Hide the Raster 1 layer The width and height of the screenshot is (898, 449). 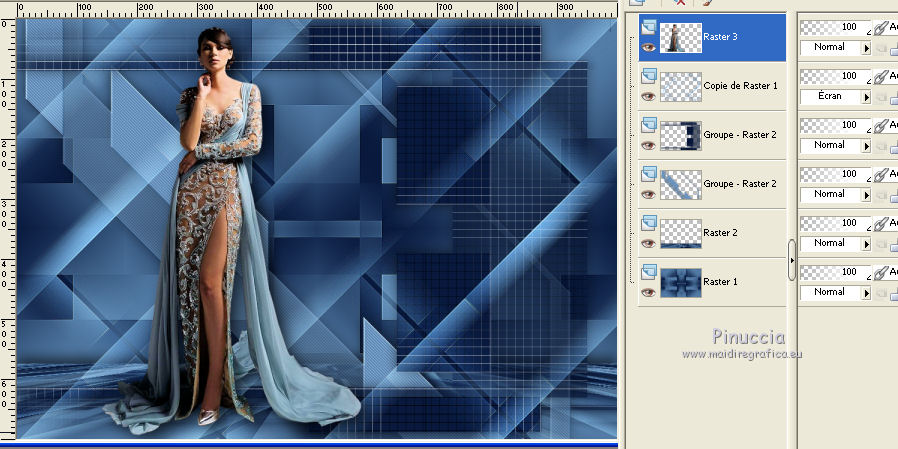648,293
